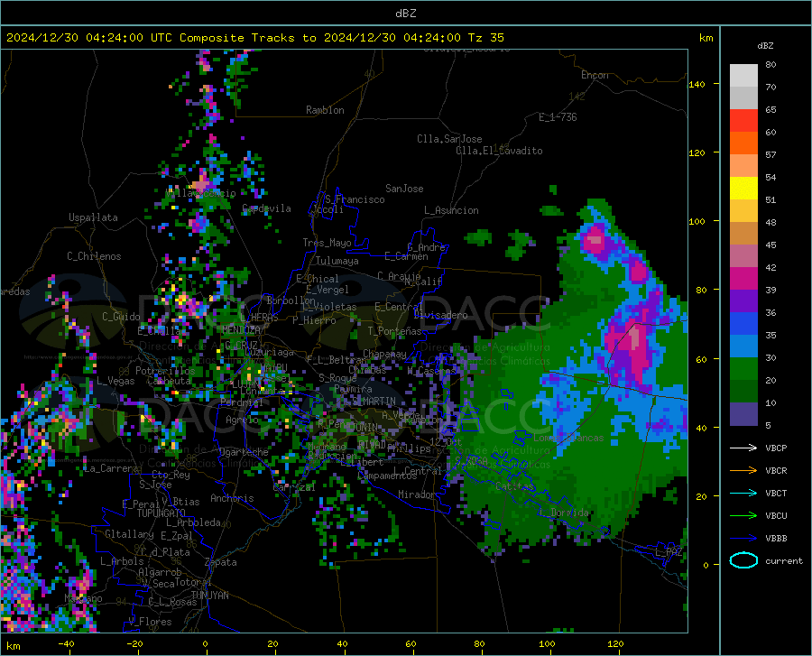Click the Mirador label

point(416,494)
